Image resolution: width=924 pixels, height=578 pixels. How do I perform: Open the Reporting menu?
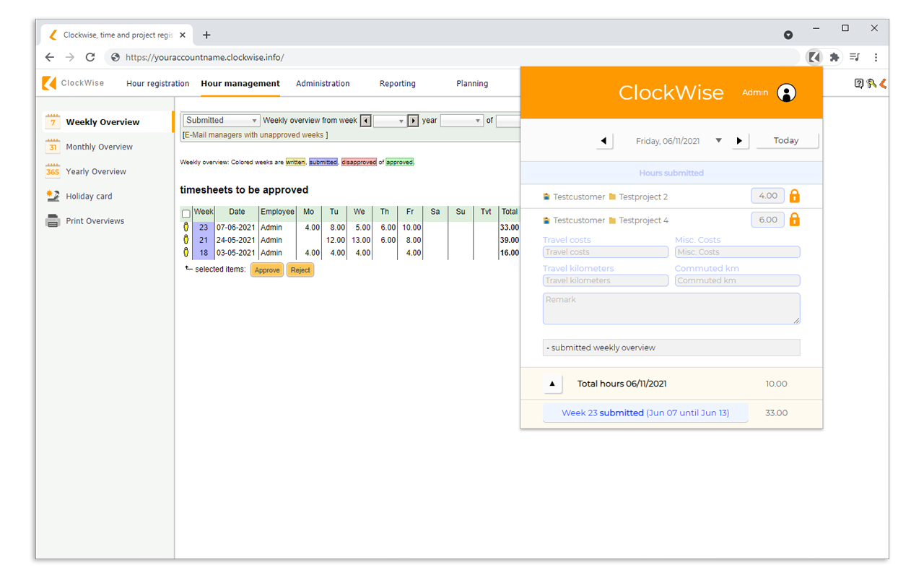tap(397, 83)
